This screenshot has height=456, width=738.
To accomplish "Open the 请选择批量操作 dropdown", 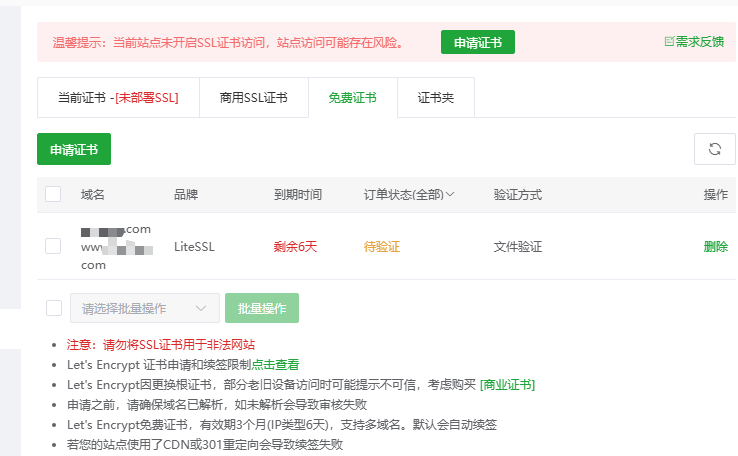I will pyautogui.click(x=145, y=308).
